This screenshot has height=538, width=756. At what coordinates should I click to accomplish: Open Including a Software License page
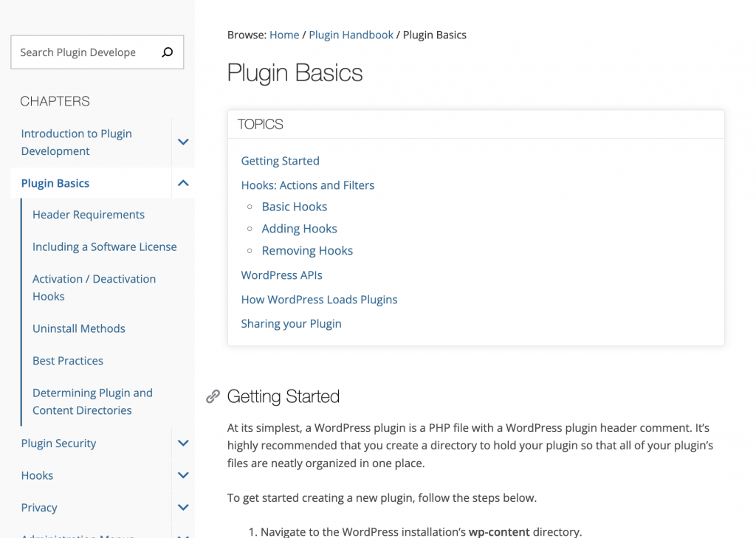(x=105, y=246)
